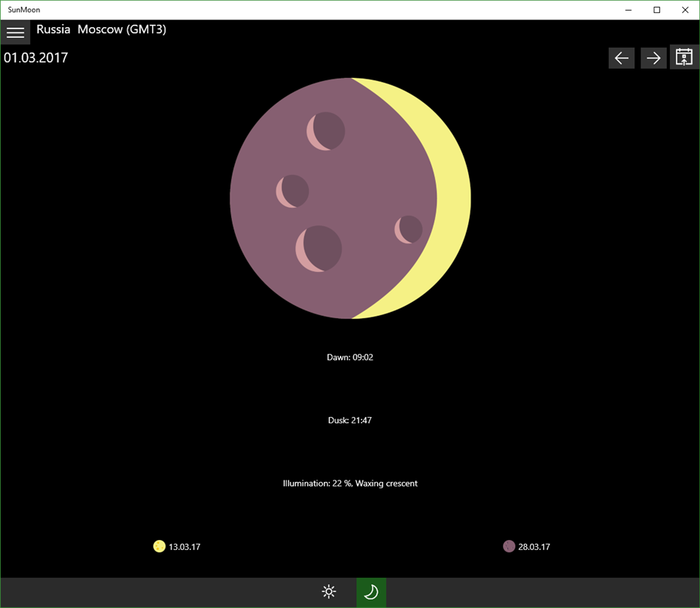700x608 pixels.
Task: Toggle the sidebar with the menu button
Action: click(x=15, y=32)
